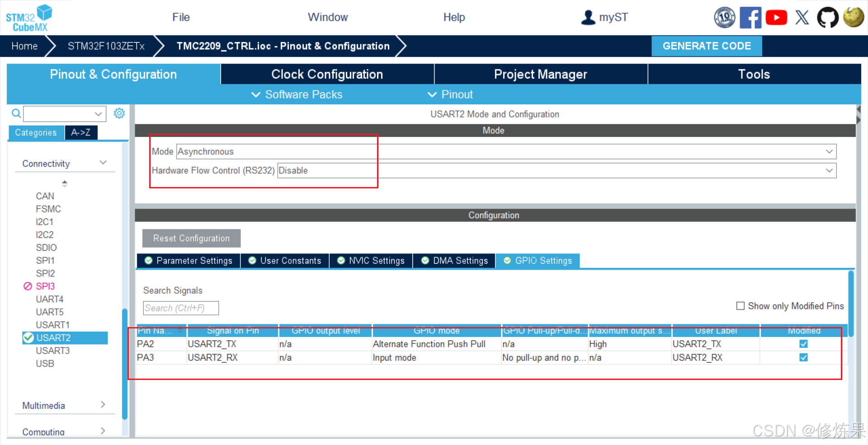Click GENERATE CODE button
Screen dimensions: 868x445
point(707,46)
